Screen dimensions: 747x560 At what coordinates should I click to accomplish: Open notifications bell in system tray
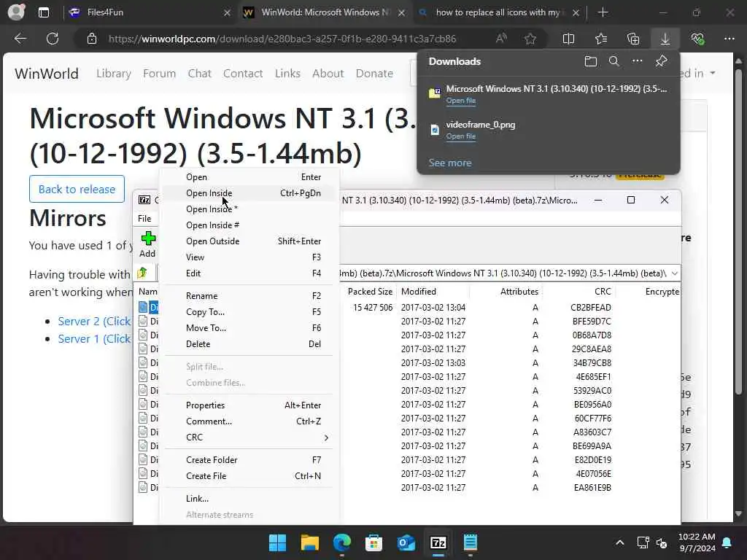click(727, 542)
